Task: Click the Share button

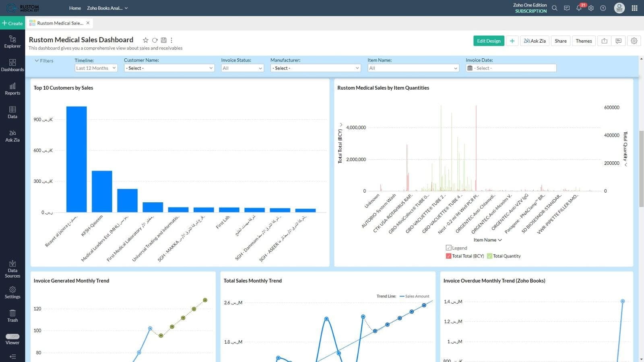Action: click(560, 41)
